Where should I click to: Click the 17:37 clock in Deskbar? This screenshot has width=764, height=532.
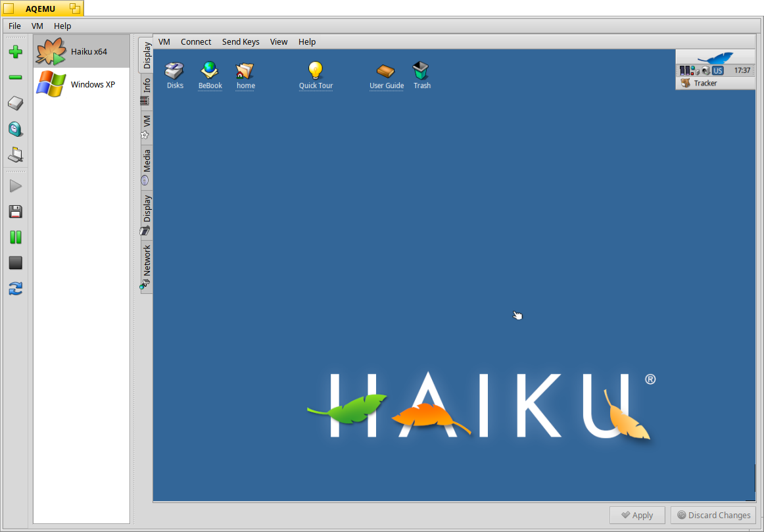[742, 70]
